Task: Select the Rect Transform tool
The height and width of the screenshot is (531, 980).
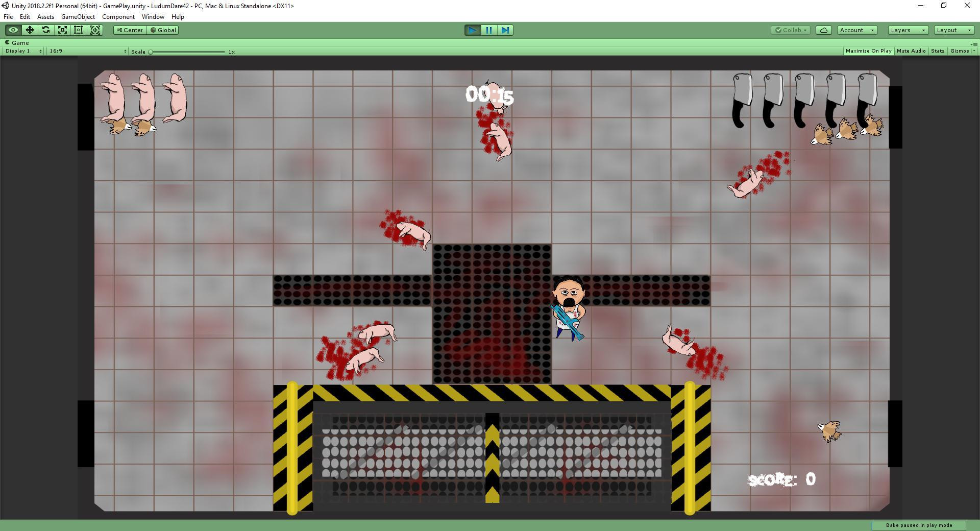Action: click(79, 30)
